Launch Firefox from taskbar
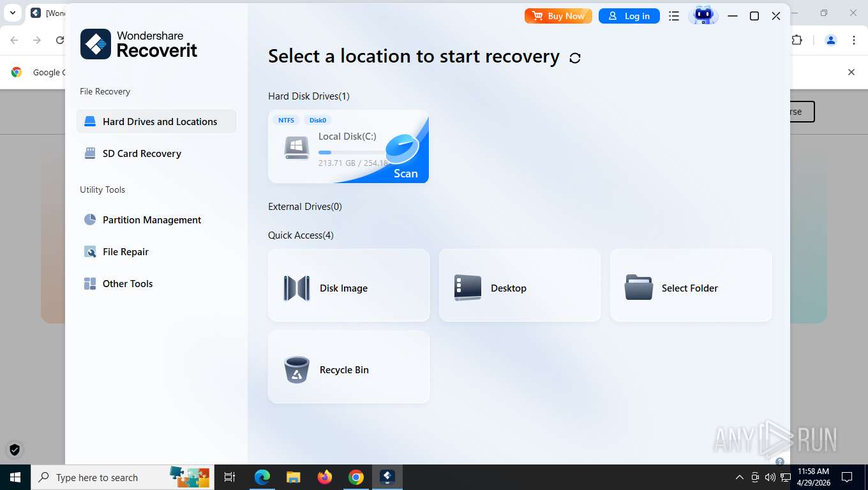This screenshot has width=868, height=490. [325, 477]
